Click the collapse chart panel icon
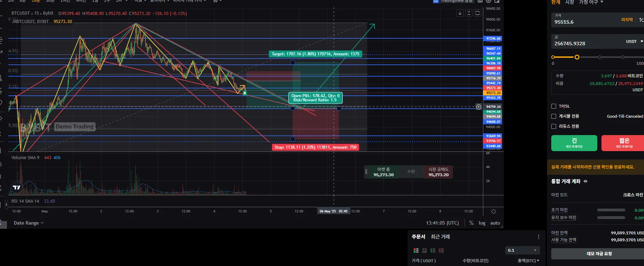This screenshot has height=266, width=644. [469, 13]
